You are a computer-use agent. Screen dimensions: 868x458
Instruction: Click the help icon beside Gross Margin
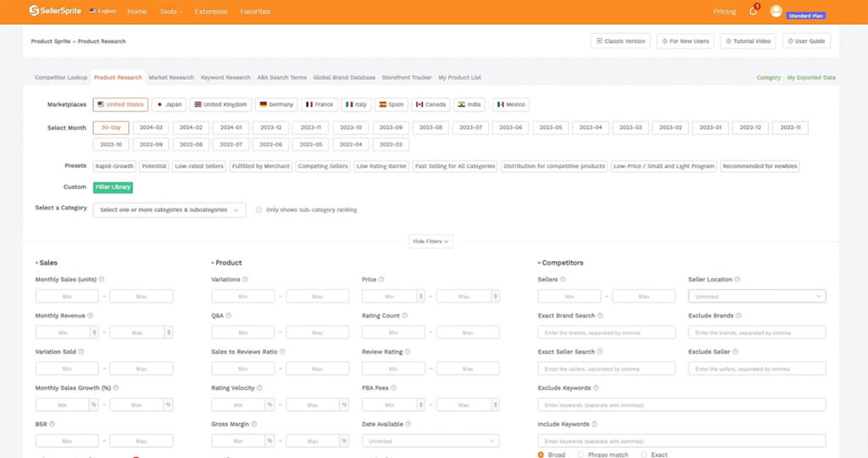point(254,424)
